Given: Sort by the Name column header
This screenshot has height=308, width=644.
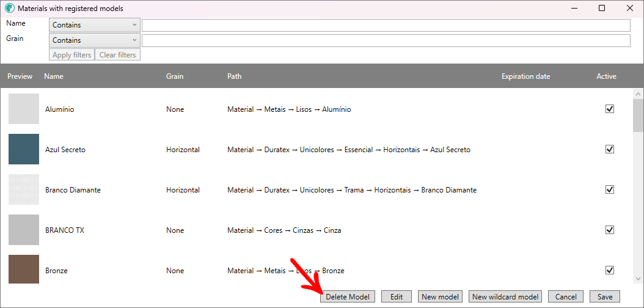Looking at the screenshot, I should pyautogui.click(x=54, y=76).
